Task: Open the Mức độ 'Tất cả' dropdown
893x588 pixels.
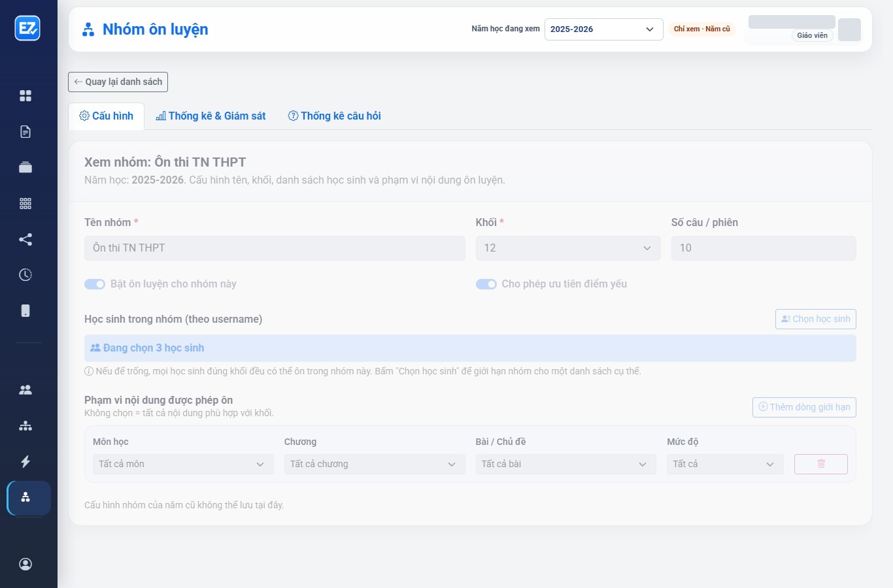Action: tap(725, 464)
